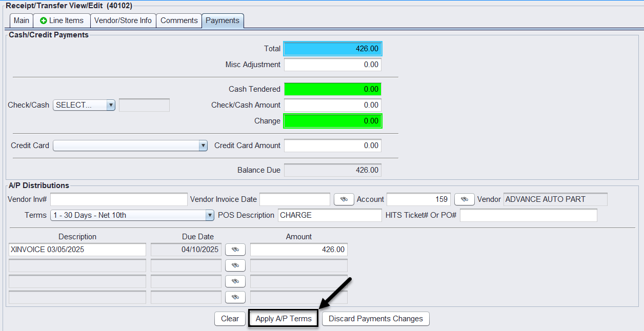This screenshot has height=331, width=644.
Task: Click the green Cash Tendered field
Action: click(332, 89)
